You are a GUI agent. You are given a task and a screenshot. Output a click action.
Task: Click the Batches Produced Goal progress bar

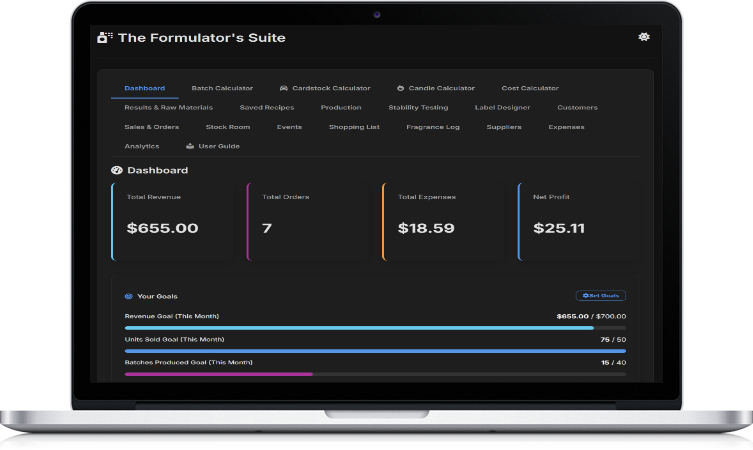coord(375,374)
